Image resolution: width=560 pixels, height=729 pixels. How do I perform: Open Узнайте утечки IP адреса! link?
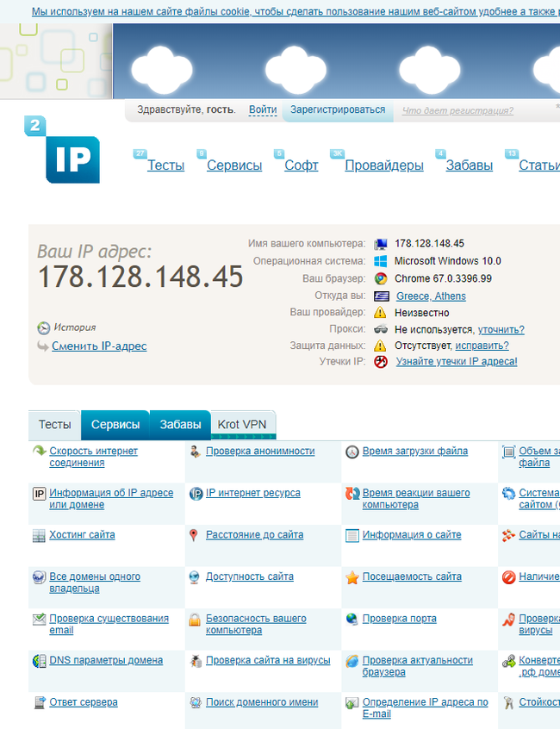(457, 362)
